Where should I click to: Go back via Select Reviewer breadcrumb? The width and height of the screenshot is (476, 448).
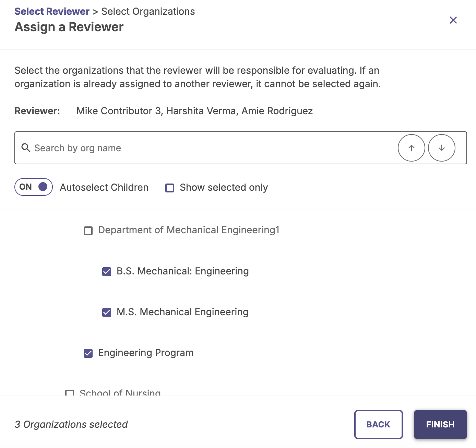click(52, 11)
